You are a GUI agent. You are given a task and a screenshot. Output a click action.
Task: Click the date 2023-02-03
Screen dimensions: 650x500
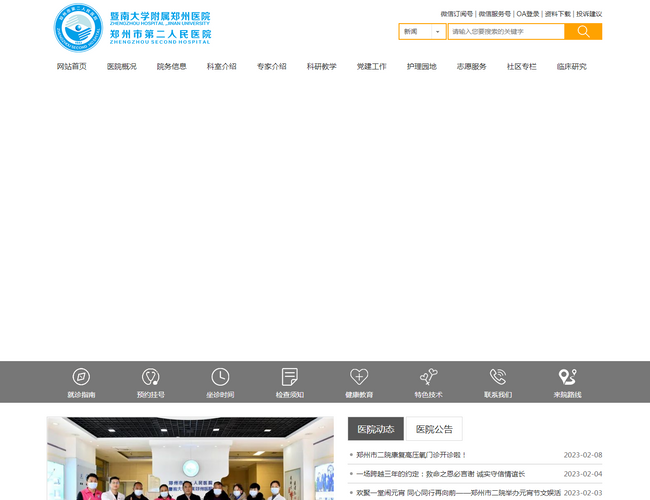click(x=583, y=493)
